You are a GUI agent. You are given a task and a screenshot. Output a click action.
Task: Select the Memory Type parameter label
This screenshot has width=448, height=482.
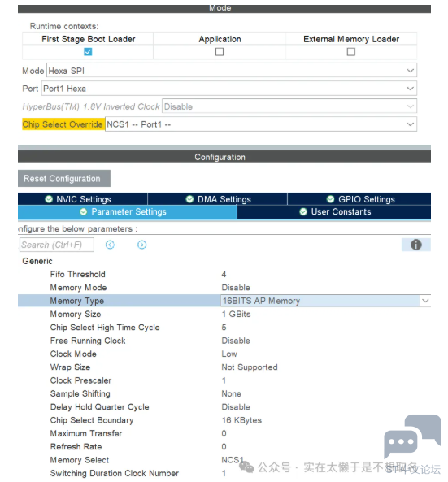(77, 301)
